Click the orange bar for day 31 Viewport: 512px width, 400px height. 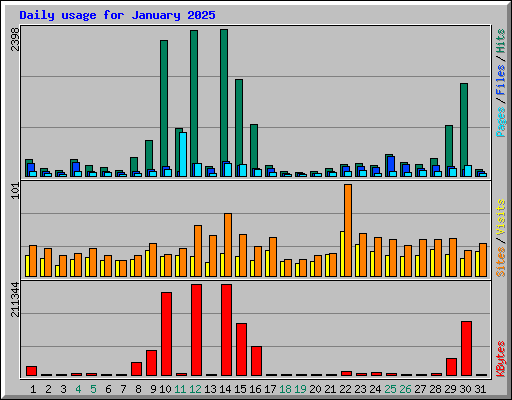tap(483, 260)
